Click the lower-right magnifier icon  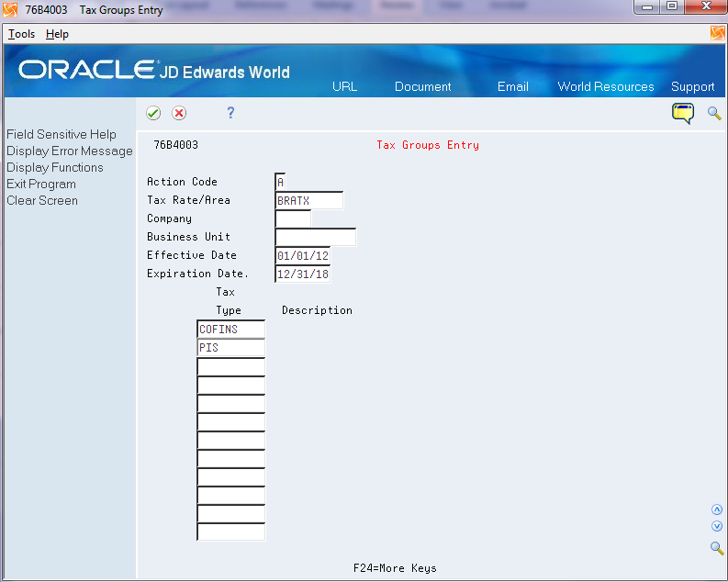717,548
